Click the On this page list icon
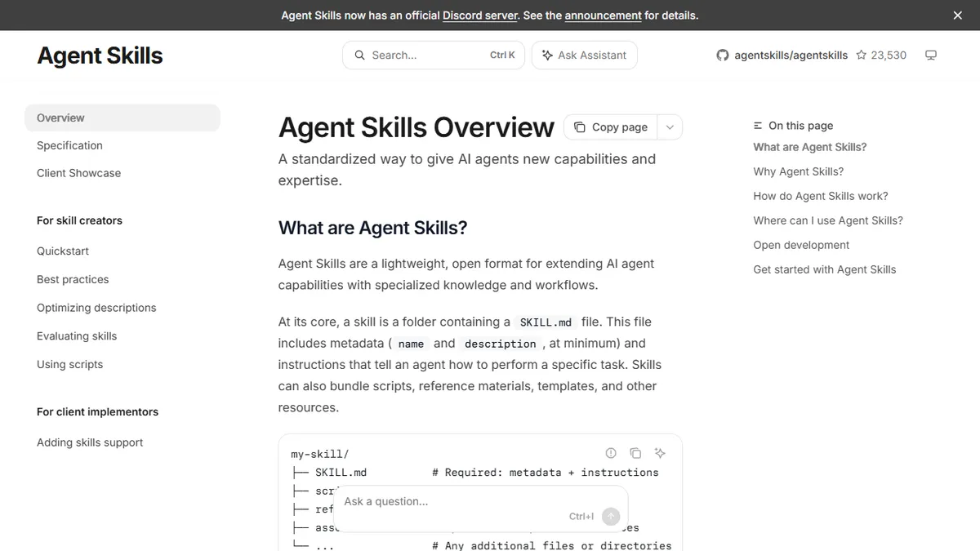This screenshot has height=551, width=980. (758, 126)
